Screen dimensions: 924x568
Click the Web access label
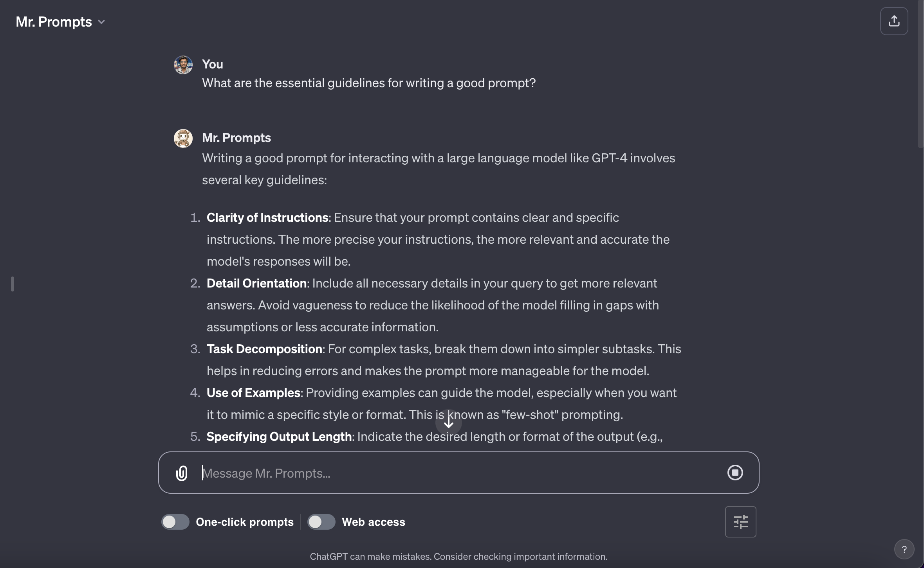[x=374, y=522]
